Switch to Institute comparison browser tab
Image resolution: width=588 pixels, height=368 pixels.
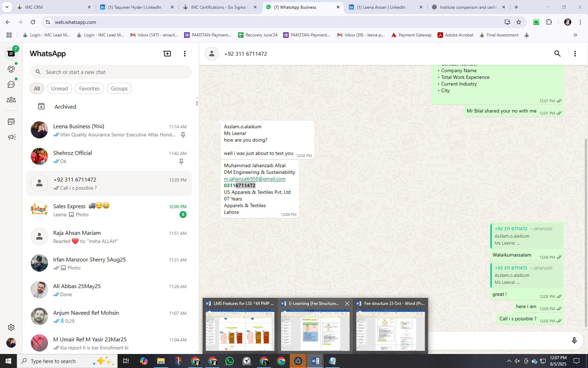pos(468,7)
